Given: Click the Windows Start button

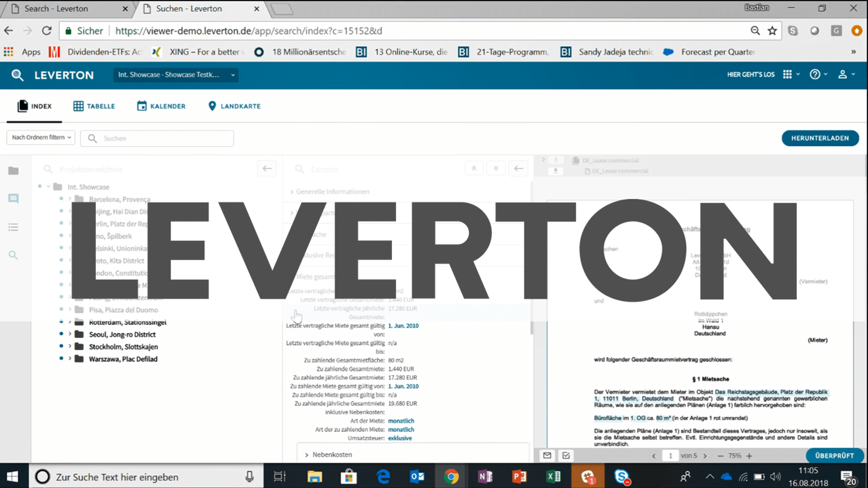Looking at the screenshot, I should (12, 477).
